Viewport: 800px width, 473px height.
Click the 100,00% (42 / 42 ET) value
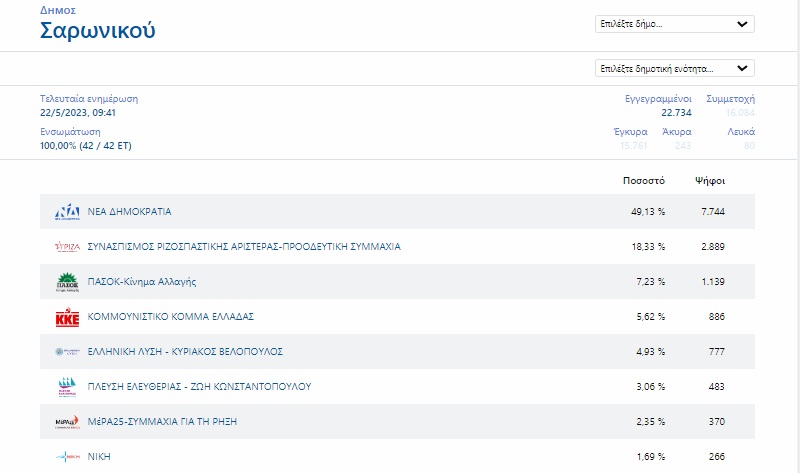[86, 146]
